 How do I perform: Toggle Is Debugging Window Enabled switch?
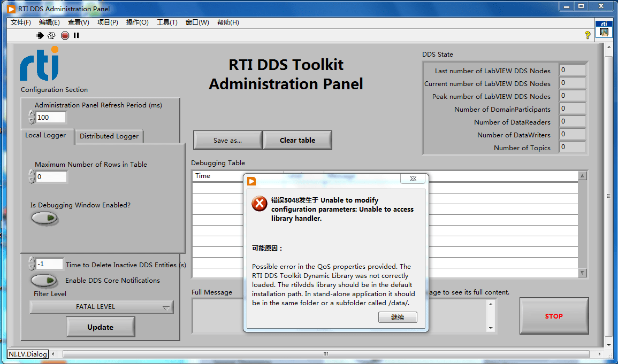(x=44, y=218)
